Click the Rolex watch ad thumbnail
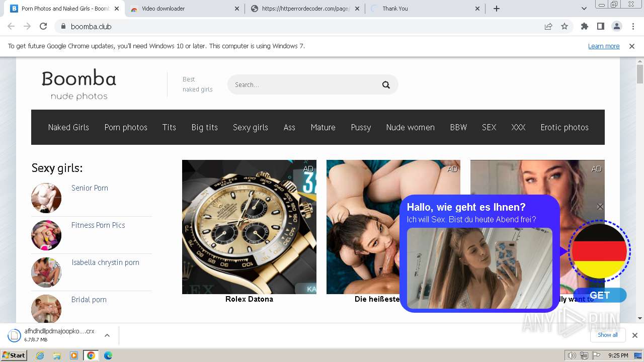Screen dimensions: 644x362 tap(249, 227)
